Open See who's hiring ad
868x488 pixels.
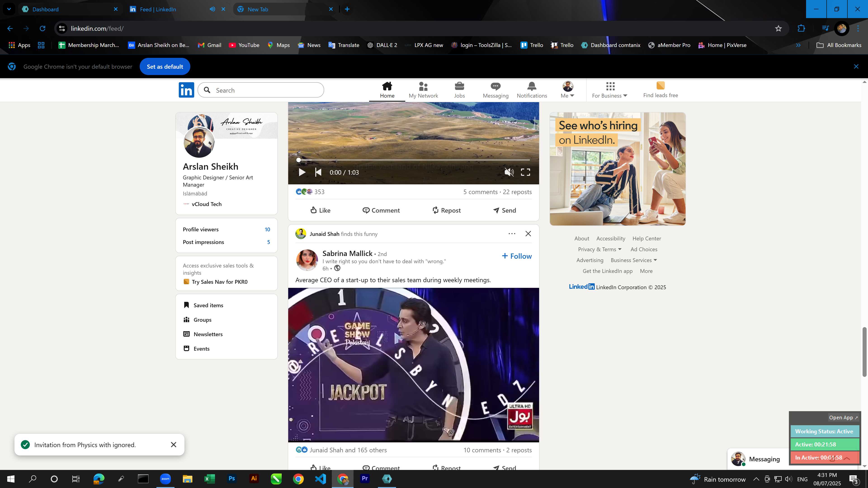617,169
